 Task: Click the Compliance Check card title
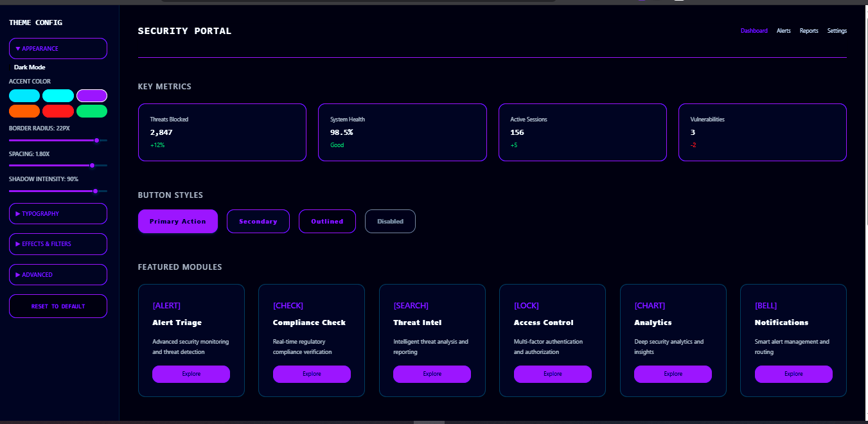point(309,322)
